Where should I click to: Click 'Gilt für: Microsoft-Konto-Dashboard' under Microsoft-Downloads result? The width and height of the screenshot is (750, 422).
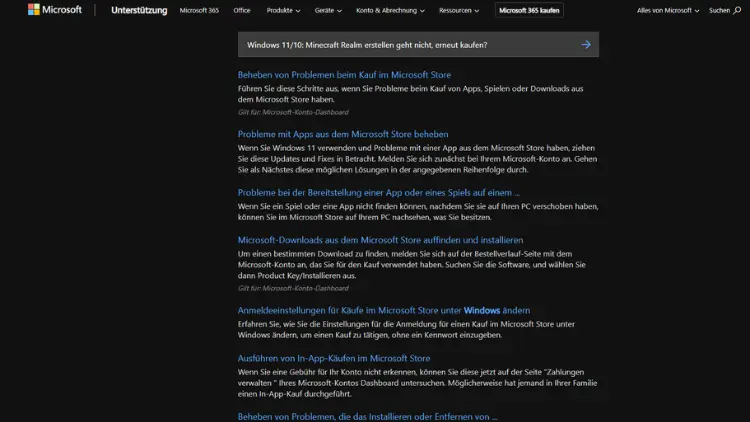[293, 288]
